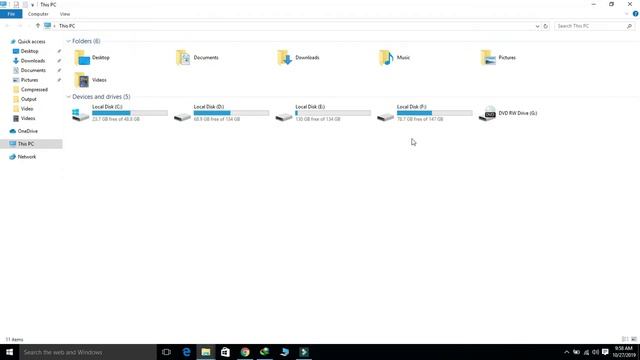This screenshot has width=640, height=360.
Task: Select Documents in Quick access sidebar
Action: coord(33,70)
